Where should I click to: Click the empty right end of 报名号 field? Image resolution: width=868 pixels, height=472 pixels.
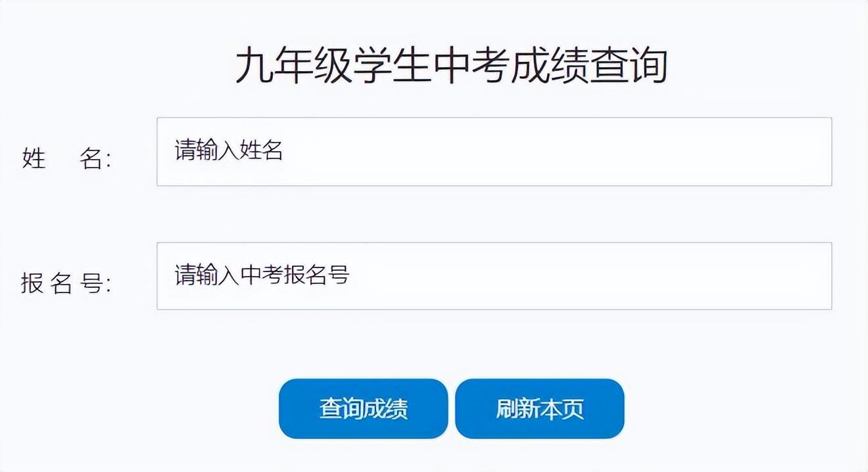[789, 276]
